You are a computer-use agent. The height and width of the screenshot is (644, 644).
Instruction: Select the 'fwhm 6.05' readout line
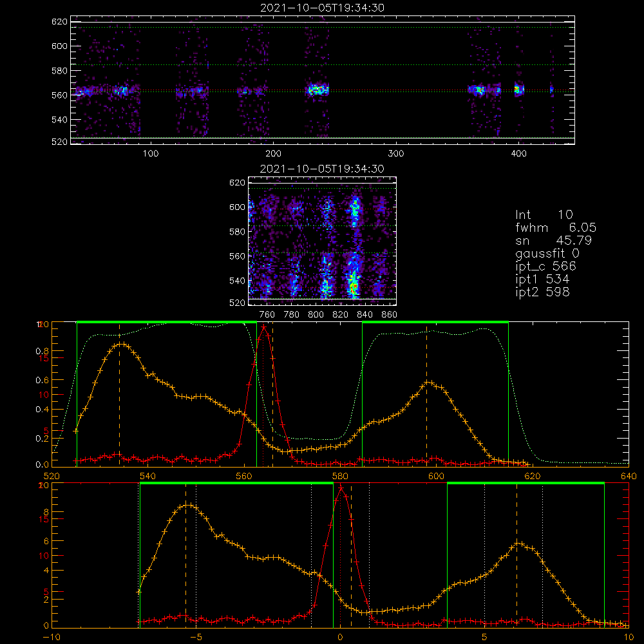pyautogui.click(x=556, y=227)
